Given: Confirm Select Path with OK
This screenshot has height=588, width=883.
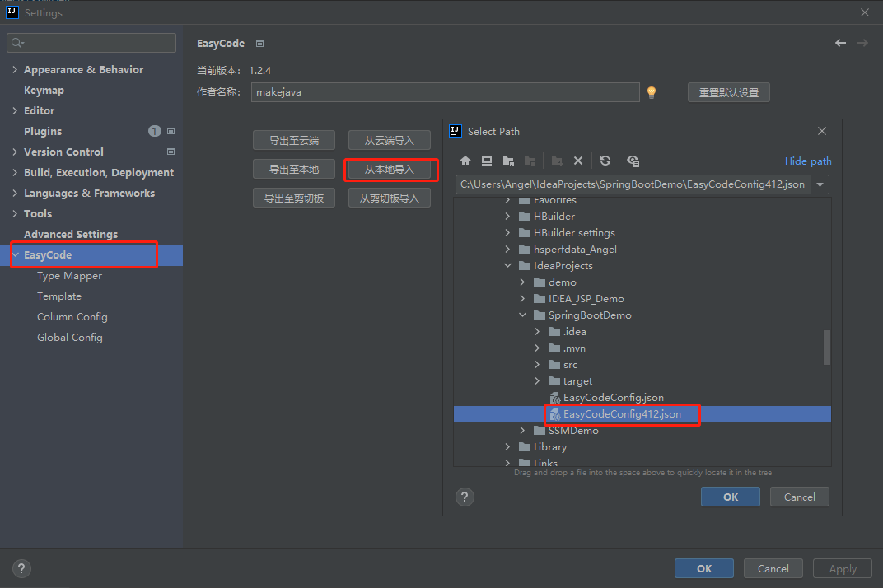Looking at the screenshot, I should tap(731, 497).
